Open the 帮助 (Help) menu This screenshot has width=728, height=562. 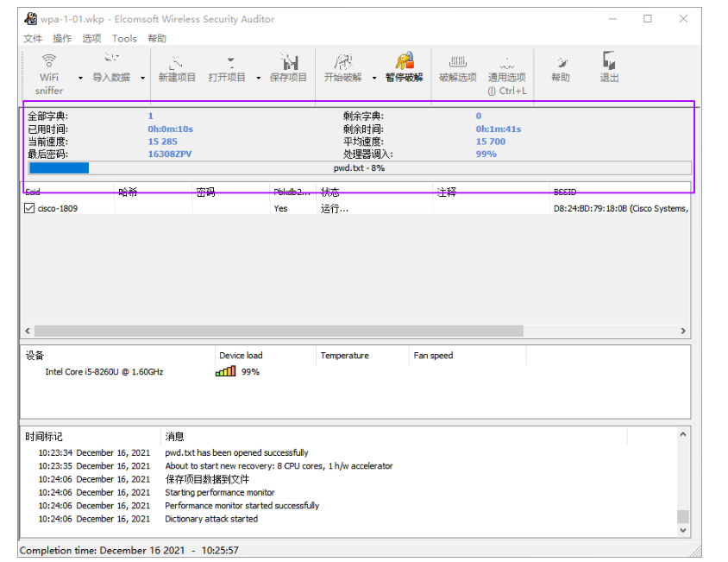[x=157, y=39]
